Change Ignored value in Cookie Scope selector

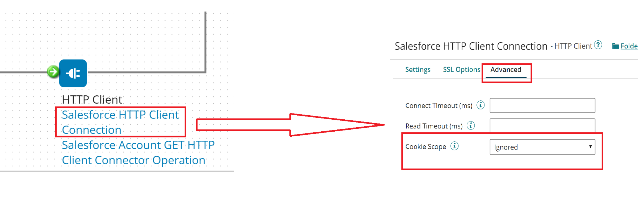pos(542,147)
